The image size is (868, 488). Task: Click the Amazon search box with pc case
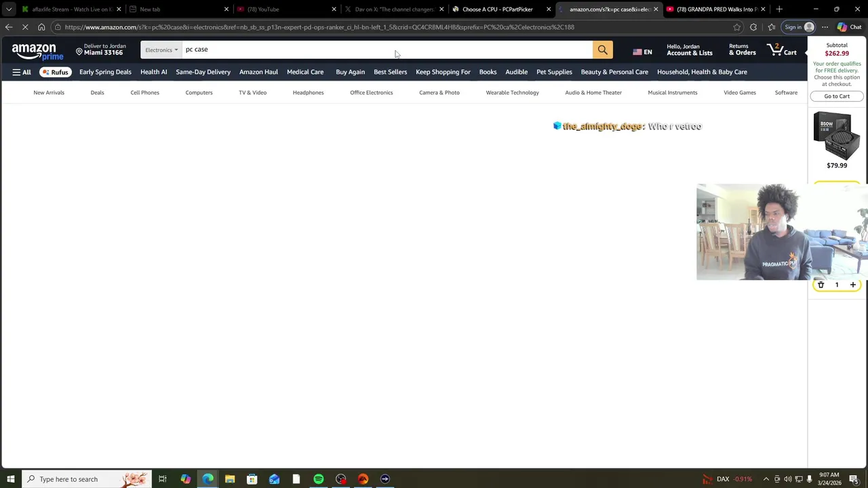click(387, 50)
